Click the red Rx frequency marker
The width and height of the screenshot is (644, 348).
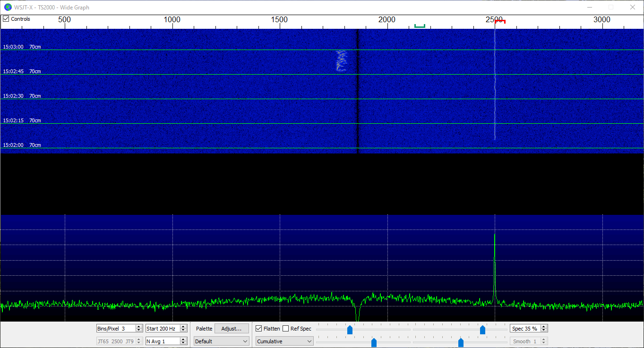[500, 21]
